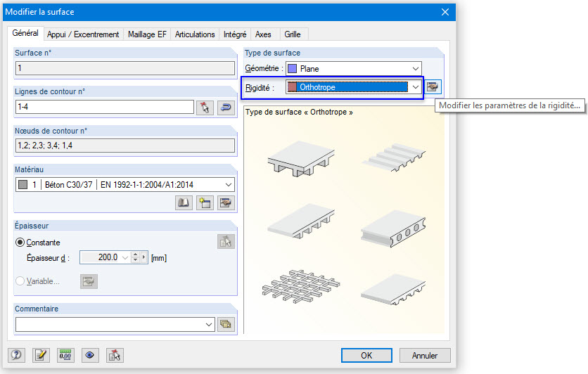The height and width of the screenshot is (374, 588).
Task: Open the Maillage EF tab
Action: (x=147, y=34)
